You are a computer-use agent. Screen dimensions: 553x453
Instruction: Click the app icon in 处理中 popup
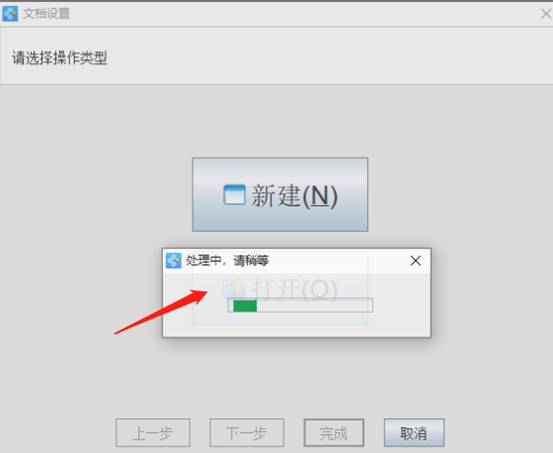coord(174,261)
